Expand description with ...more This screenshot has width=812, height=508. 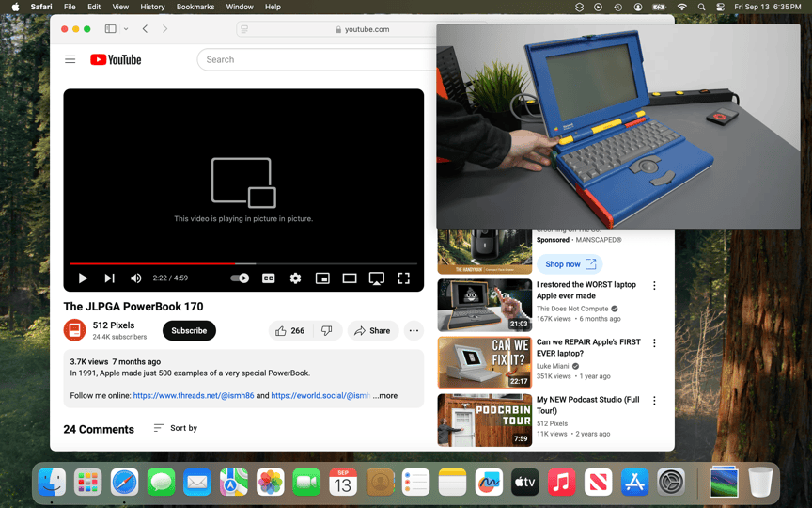tap(385, 395)
